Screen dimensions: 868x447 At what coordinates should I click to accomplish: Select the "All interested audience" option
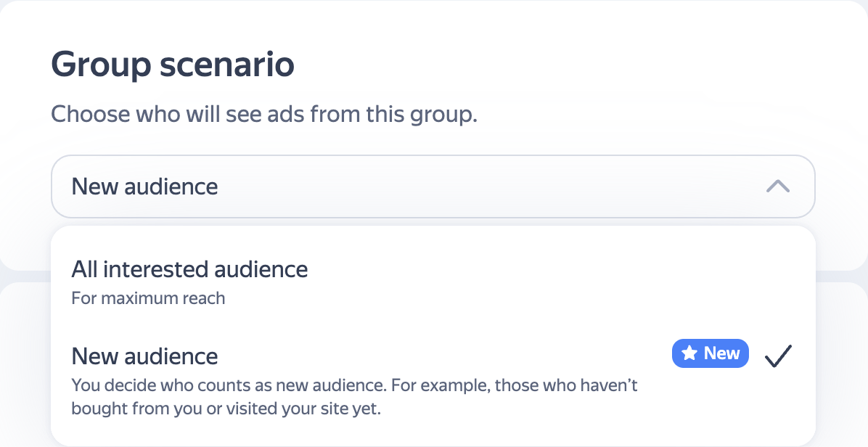pyautogui.click(x=189, y=270)
